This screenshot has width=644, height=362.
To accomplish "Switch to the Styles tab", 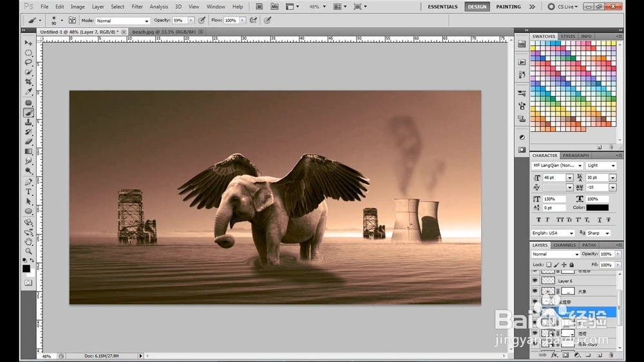I will click(x=567, y=36).
